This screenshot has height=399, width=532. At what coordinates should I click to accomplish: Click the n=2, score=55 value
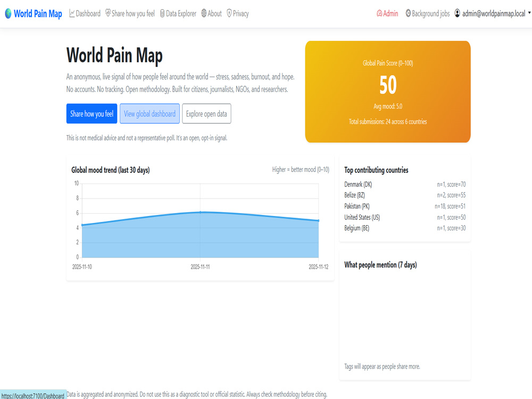pyautogui.click(x=451, y=195)
